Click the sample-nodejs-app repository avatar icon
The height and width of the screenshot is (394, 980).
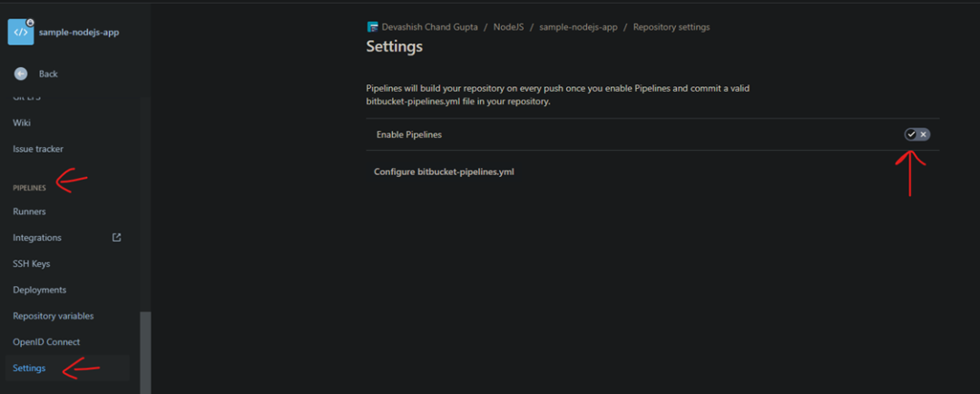21,32
